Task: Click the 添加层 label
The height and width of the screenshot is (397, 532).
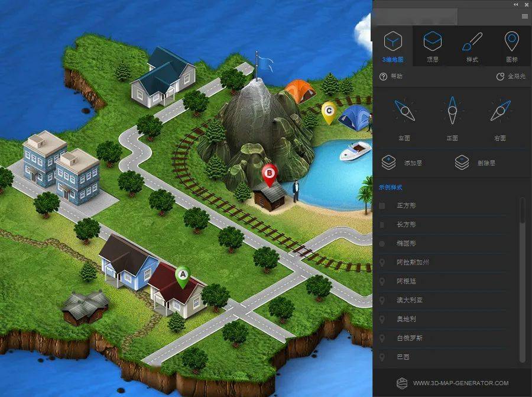Action: [413, 163]
